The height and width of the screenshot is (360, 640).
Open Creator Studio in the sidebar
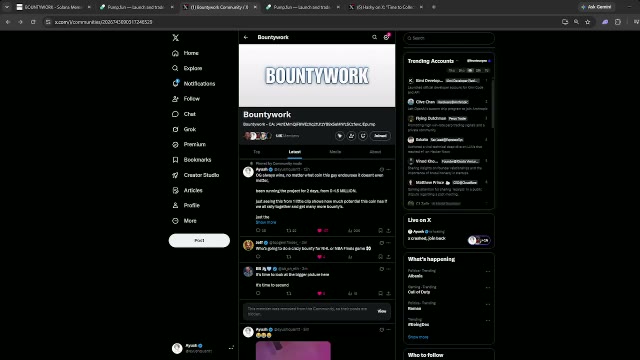click(196, 175)
